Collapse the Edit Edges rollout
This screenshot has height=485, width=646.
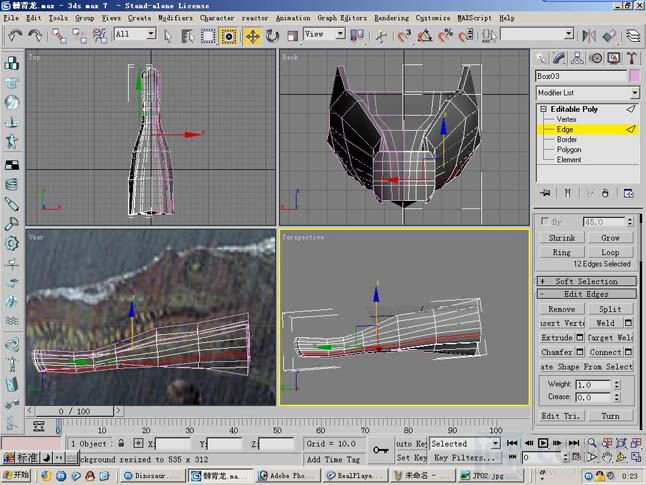(x=586, y=294)
